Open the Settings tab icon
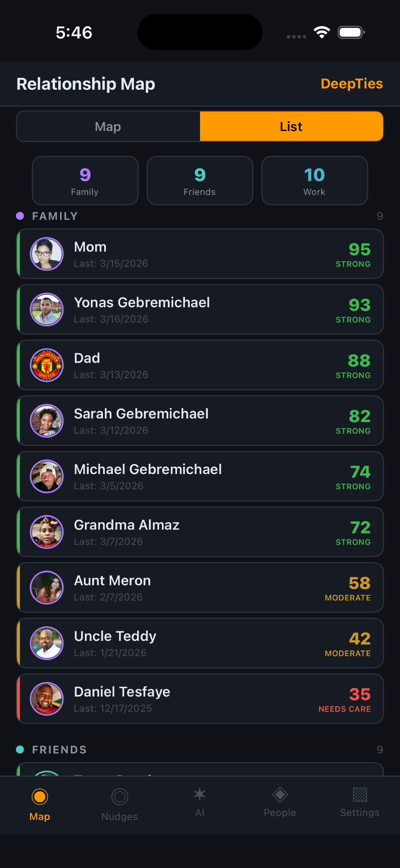The width and height of the screenshot is (400, 868). [x=360, y=794]
